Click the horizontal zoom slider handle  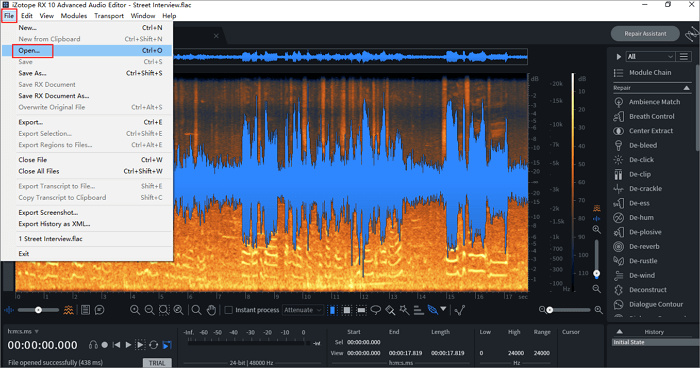click(550, 309)
